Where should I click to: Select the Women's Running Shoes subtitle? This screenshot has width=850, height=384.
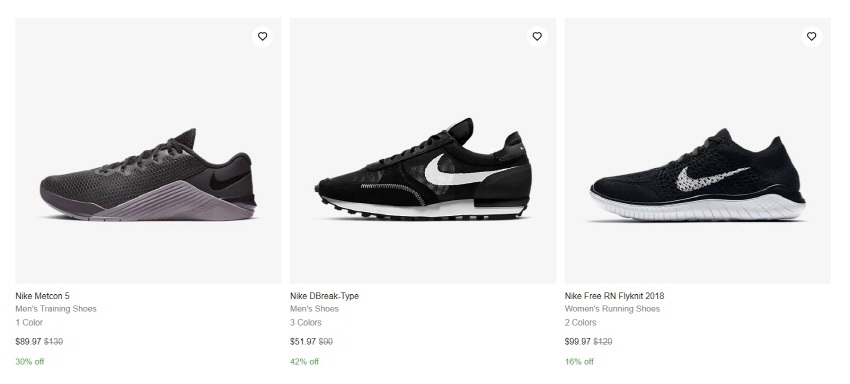[x=612, y=309]
